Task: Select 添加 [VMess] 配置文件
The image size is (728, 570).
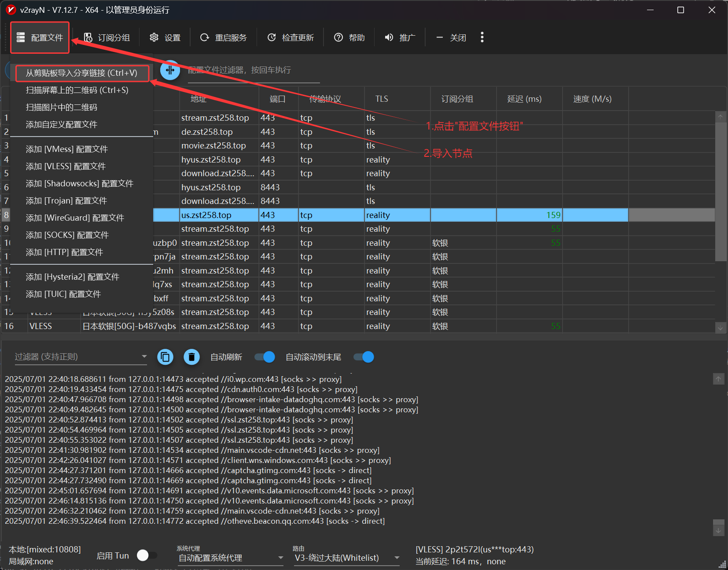Action: tap(82, 149)
